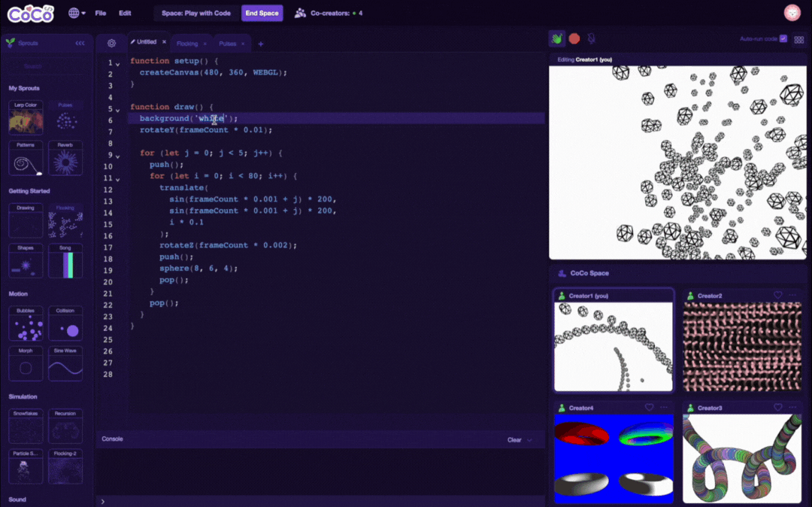Open the Co-creators people icon

point(300,13)
